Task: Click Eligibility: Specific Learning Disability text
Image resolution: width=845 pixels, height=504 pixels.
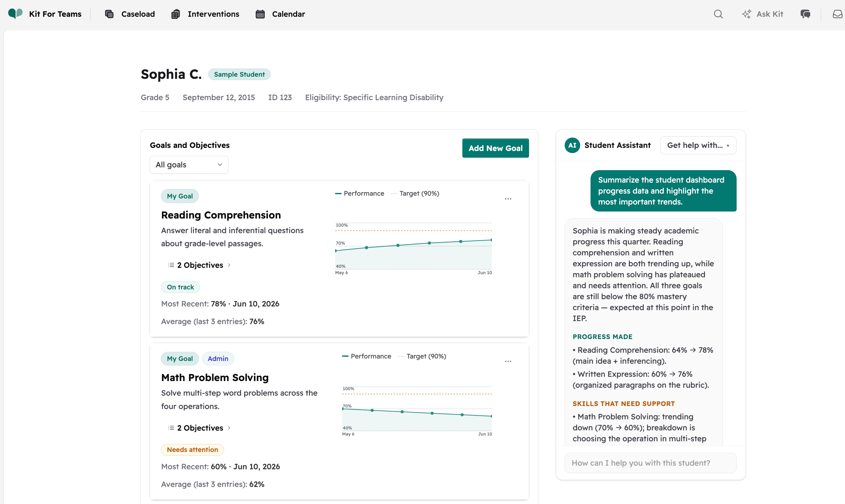Action: [x=374, y=97]
